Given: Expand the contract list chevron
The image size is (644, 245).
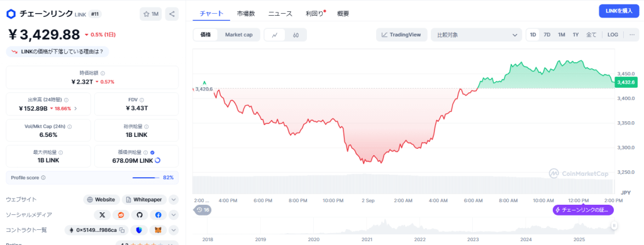Looking at the screenshot, I should point(174,230).
